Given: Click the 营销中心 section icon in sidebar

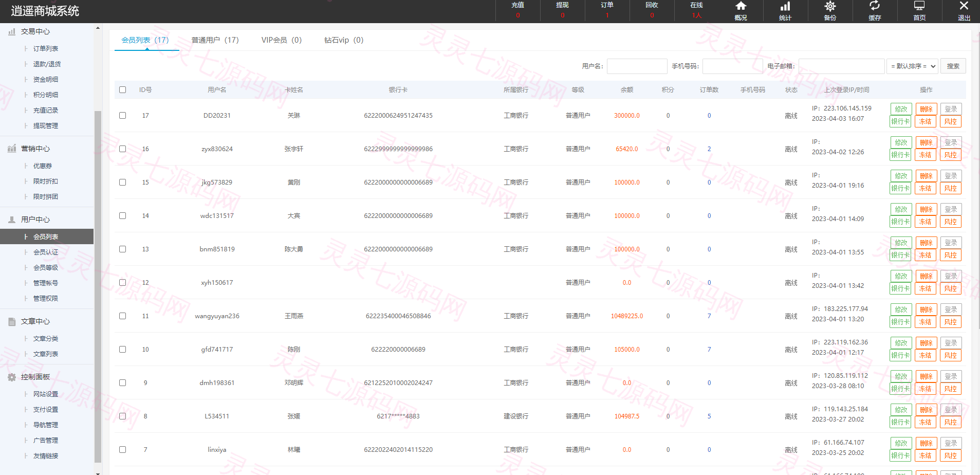Looking at the screenshot, I should click(12, 149).
